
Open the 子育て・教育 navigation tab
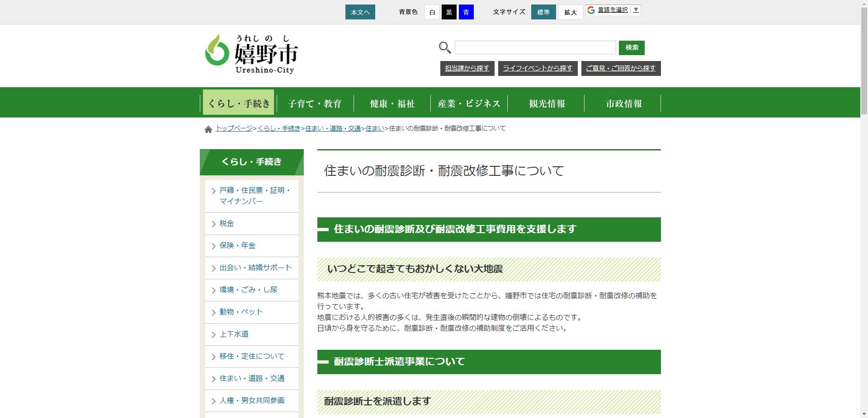(315, 103)
